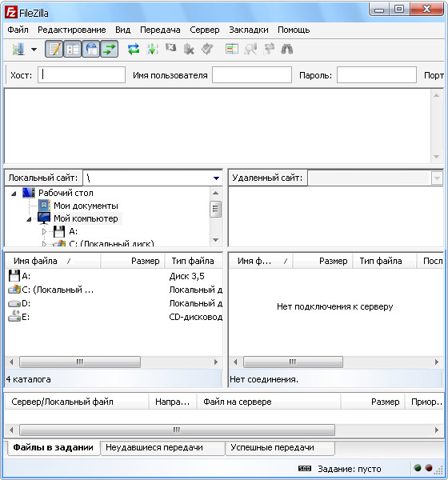Select A: floppy in local tree
Viewport: 448px width, 480px height.
pos(73,231)
